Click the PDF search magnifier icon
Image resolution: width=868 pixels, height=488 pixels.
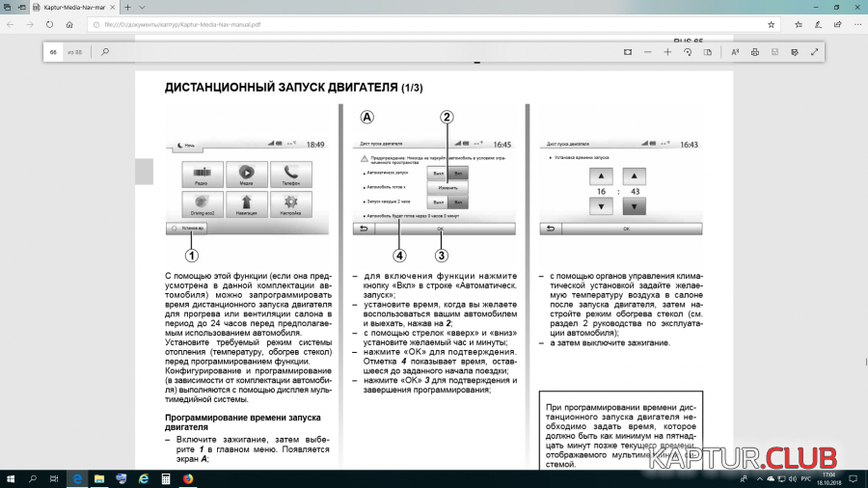[x=106, y=51]
